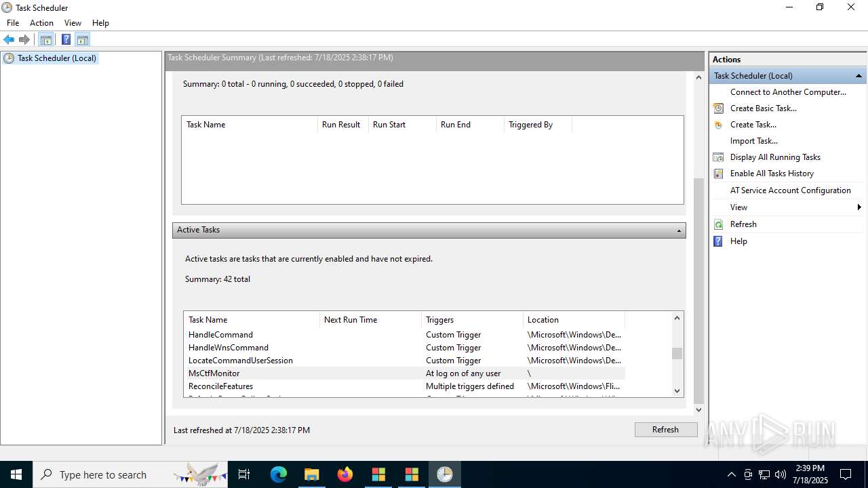The height and width of the screenshot is (488, 868).
Task: Open File Explorer from the taskbar
Action: (x=312, y=474)
